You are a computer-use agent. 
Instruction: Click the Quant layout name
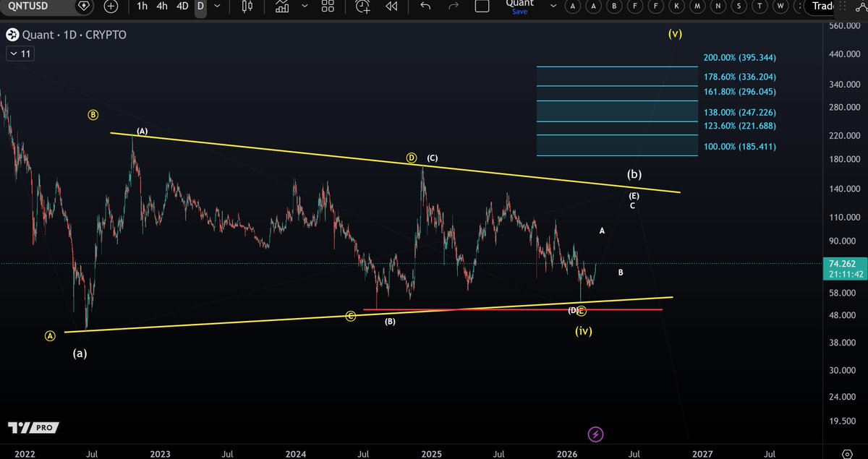[x=519, y=4]
